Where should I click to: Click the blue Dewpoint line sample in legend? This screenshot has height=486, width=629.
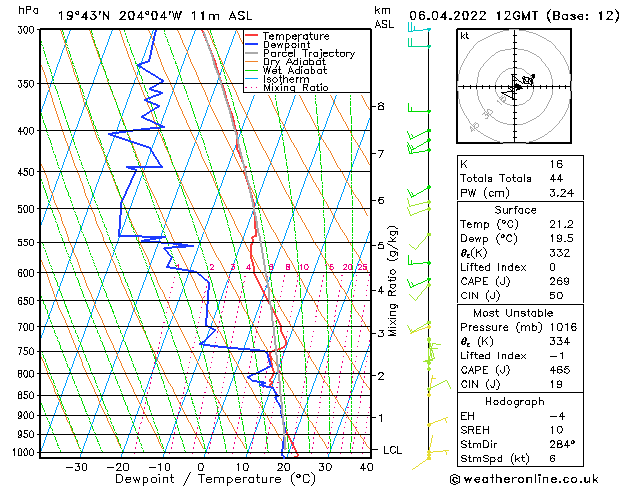point(252,44)
